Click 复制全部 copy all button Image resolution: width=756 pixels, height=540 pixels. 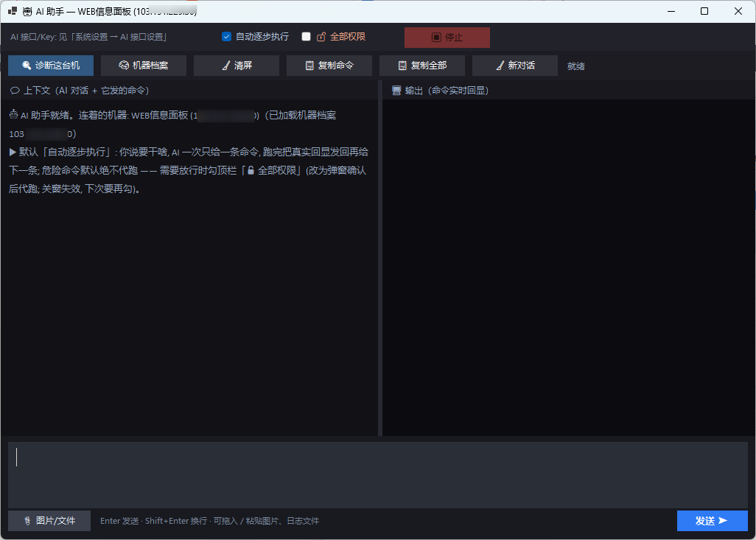tap(422, 66)
